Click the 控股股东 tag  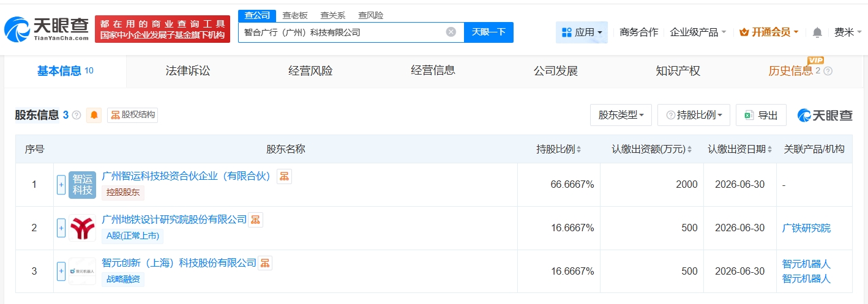123,192
